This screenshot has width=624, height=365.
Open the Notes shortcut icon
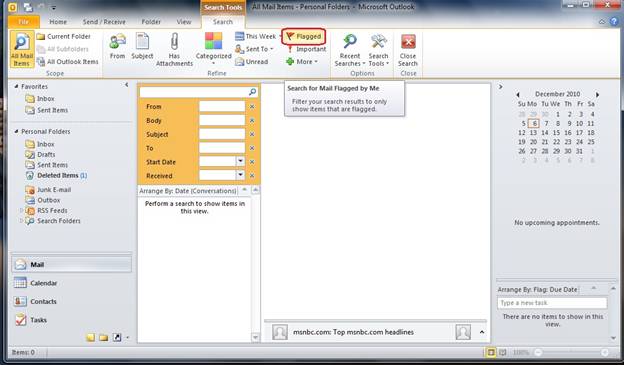pyautogui.click(x=91, y=338)
